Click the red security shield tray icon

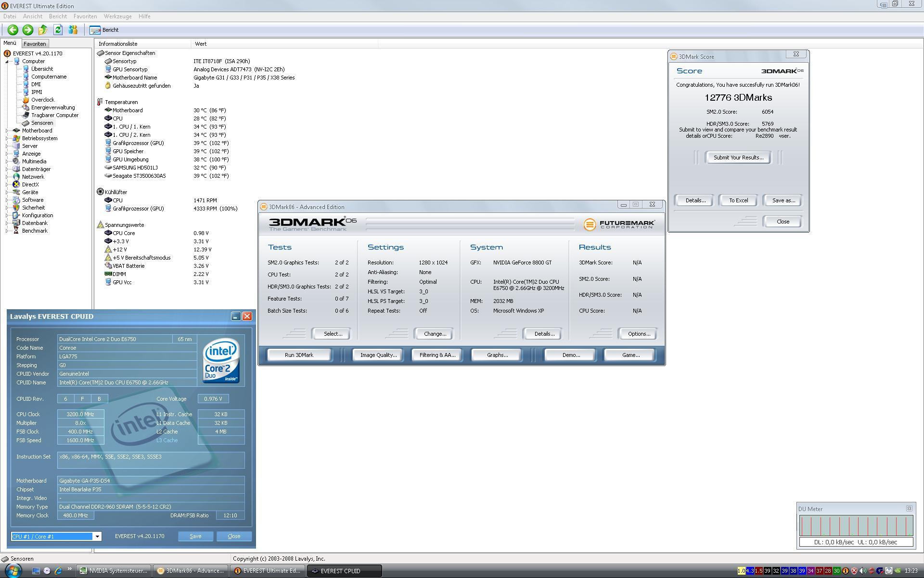point(854,571)
